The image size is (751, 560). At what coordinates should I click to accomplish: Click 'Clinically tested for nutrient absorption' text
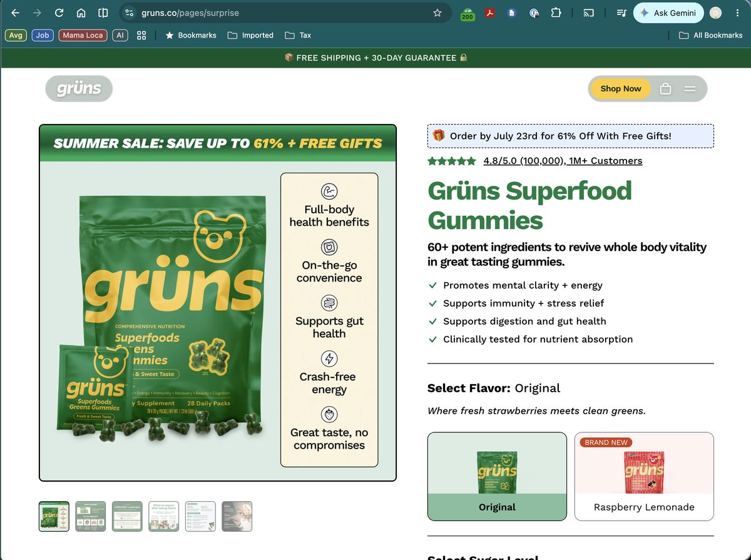(x=538, y=340)
